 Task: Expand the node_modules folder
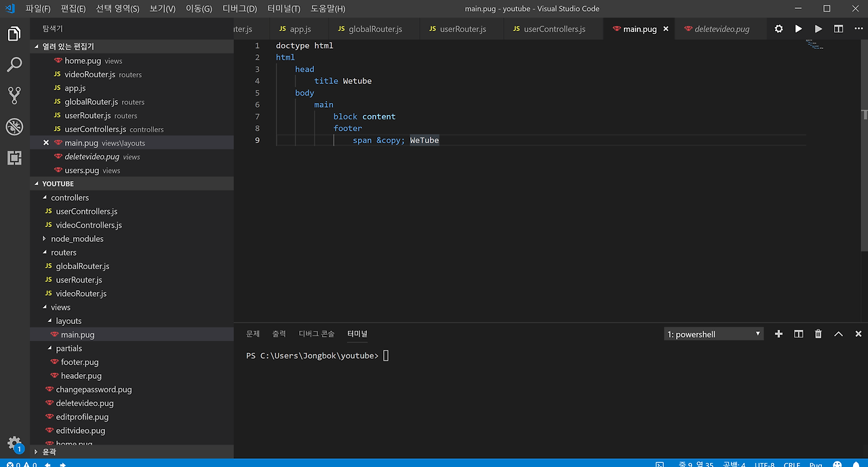pos(77,239)
